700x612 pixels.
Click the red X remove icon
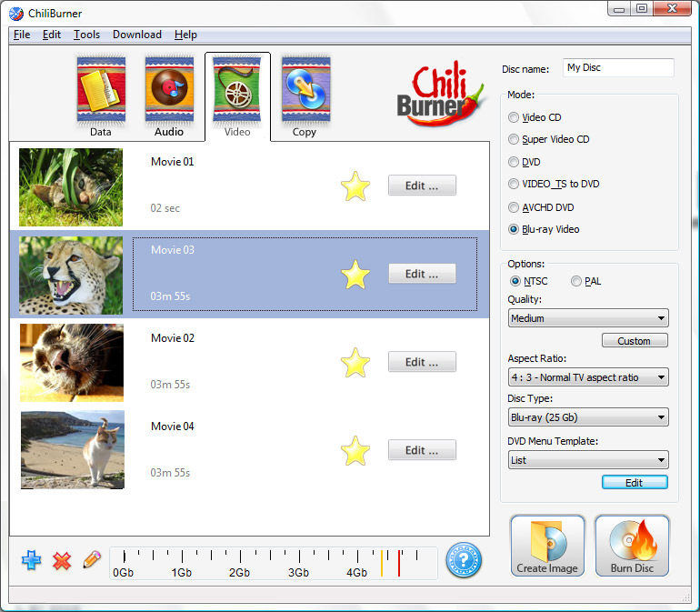click(x=62, y=561)
